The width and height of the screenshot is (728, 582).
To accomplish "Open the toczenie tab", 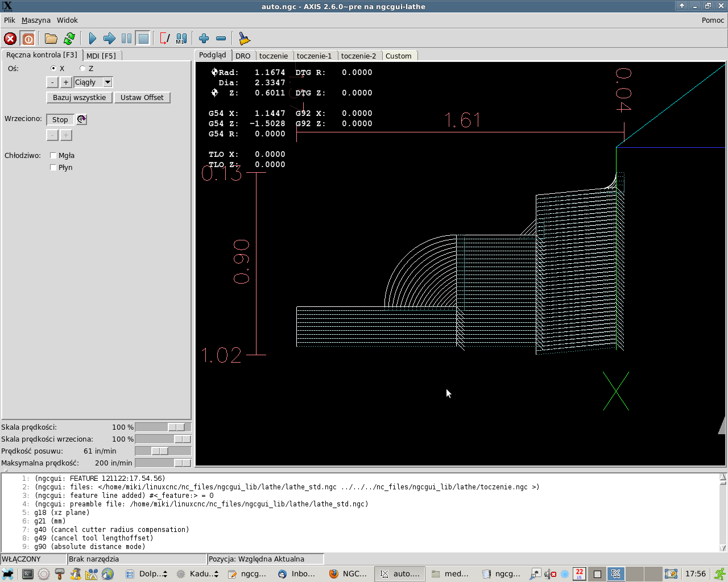I will tap(274, 56).
